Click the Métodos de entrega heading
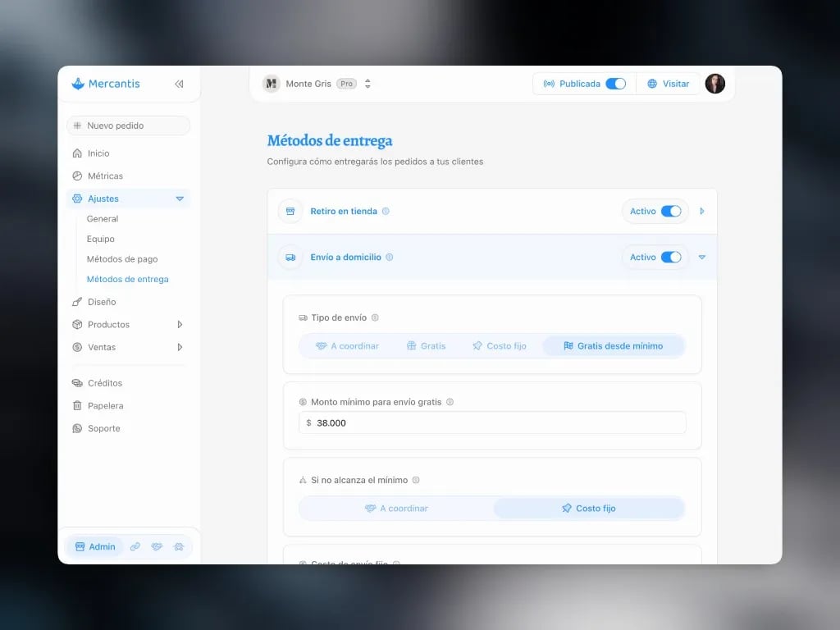840x630 pixels. [330, 141]
